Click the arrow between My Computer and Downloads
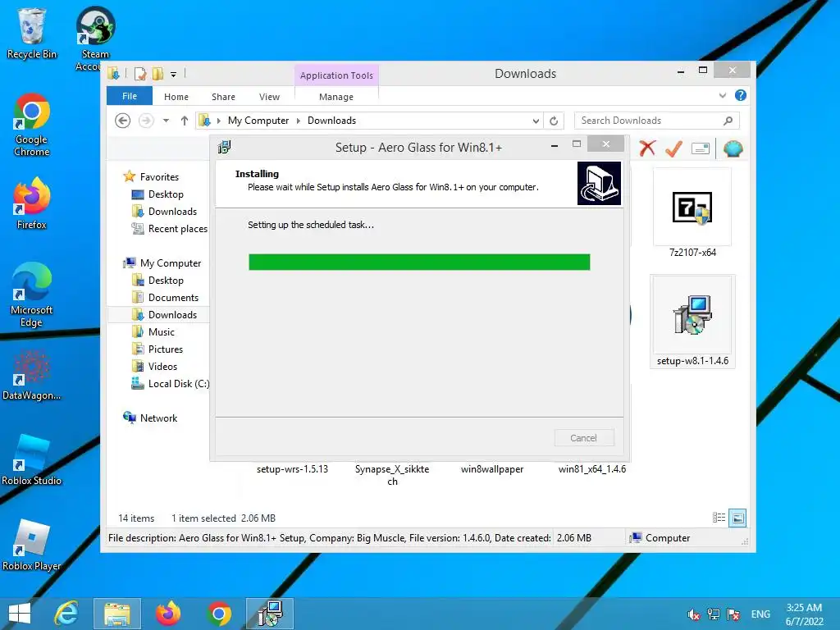 pos(298,121)
